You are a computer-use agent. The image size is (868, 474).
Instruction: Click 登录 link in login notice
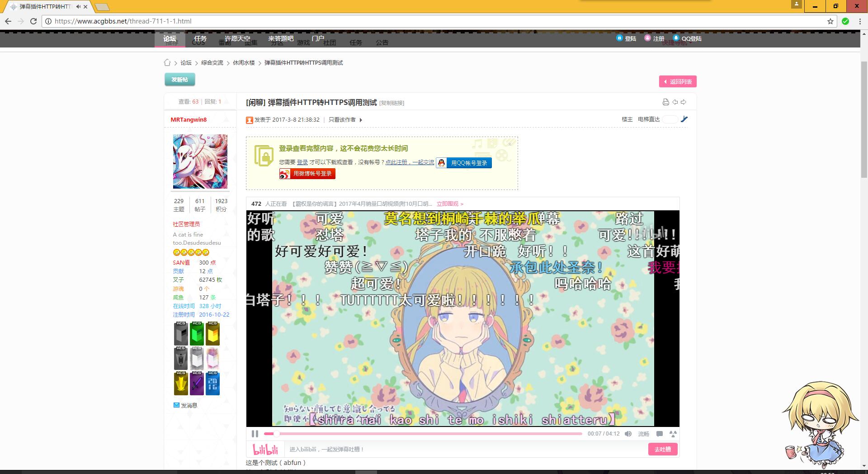(302, 162)
